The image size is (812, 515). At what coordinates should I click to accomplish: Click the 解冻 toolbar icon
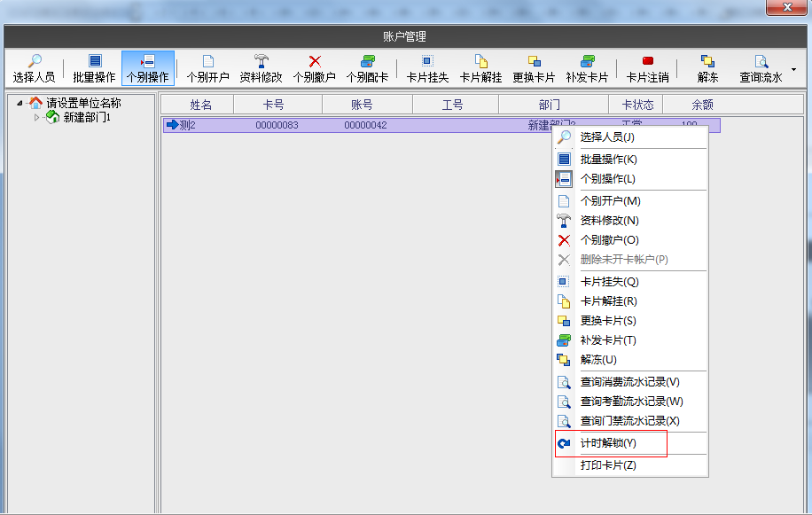(x=707, y=68)
